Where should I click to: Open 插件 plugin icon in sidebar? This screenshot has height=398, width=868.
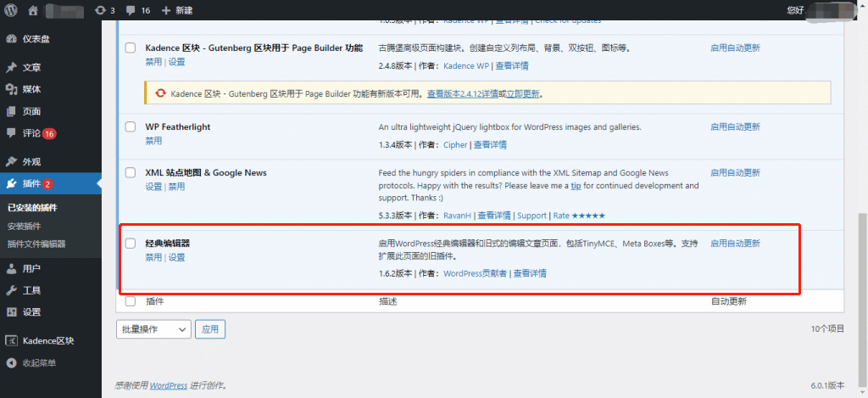click(x=11, y=183)
